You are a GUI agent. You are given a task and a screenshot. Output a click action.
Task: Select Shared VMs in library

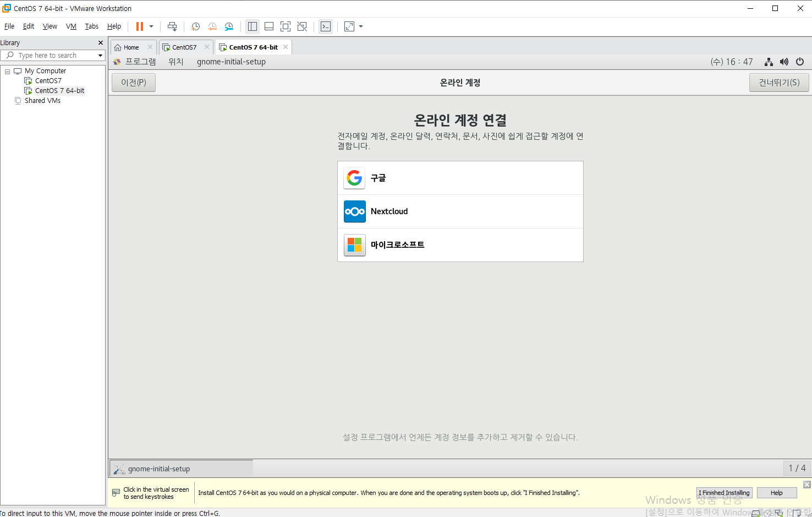42,101
